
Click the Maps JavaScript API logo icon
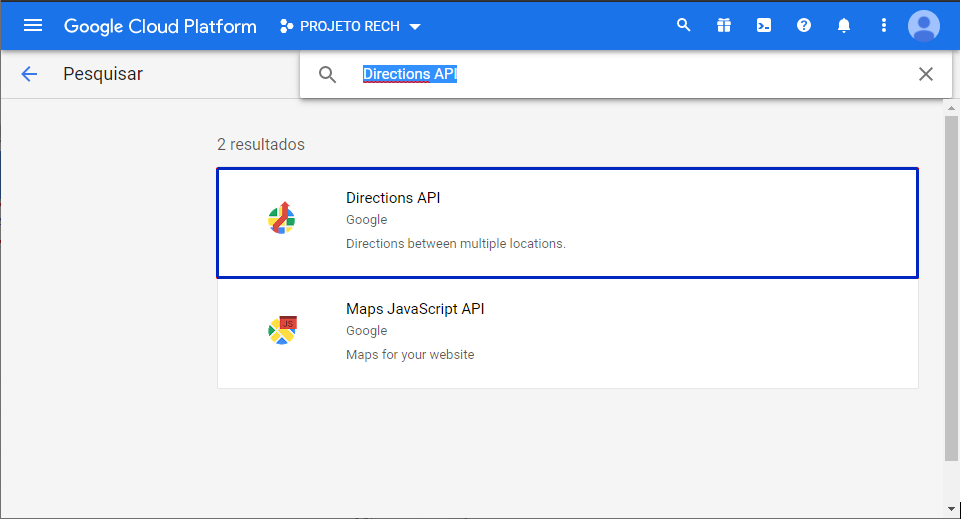[x=282, y=329]
